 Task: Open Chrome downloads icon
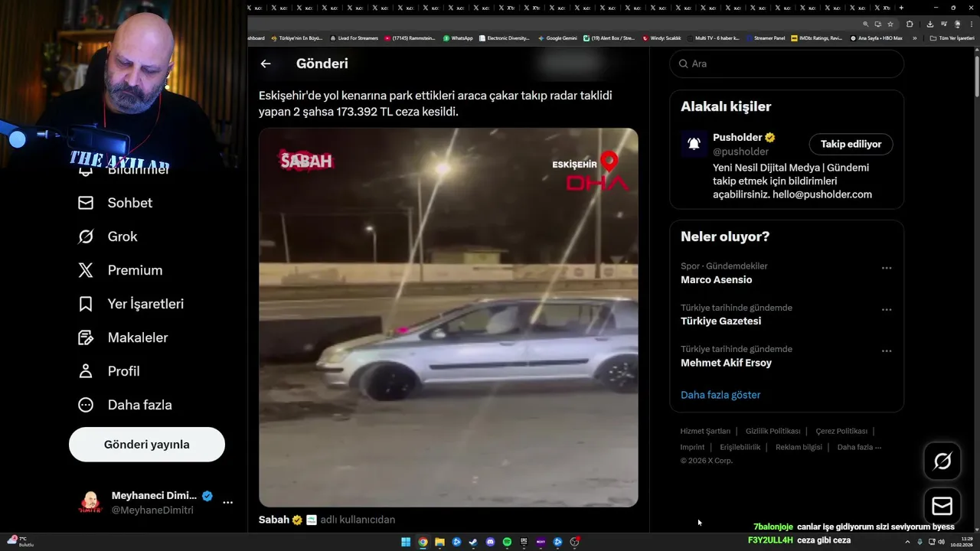click(930, 24)
